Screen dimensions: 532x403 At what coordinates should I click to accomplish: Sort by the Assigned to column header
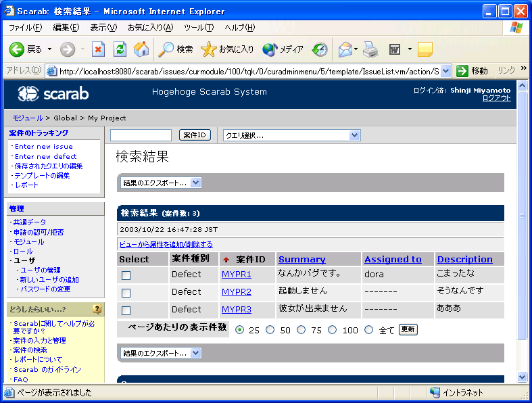(393, 259)
